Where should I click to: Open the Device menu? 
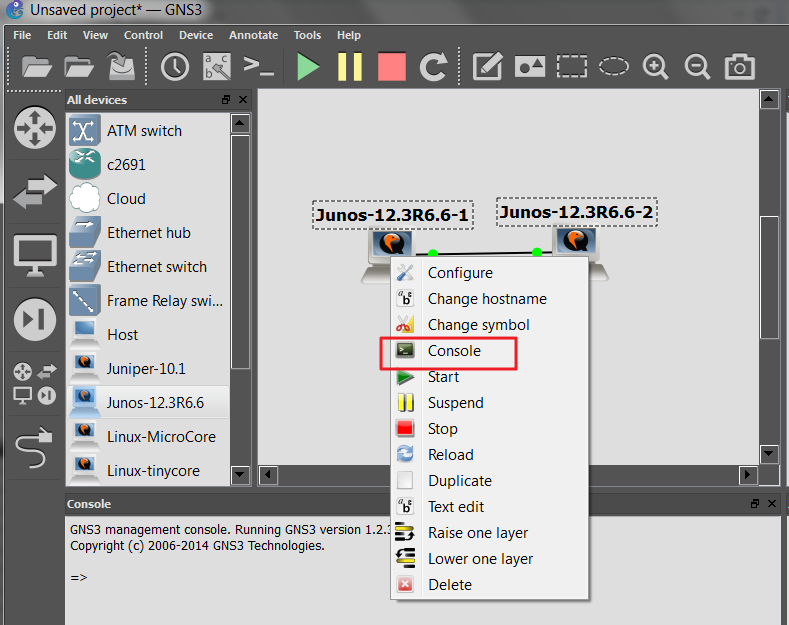coord(196,35)
